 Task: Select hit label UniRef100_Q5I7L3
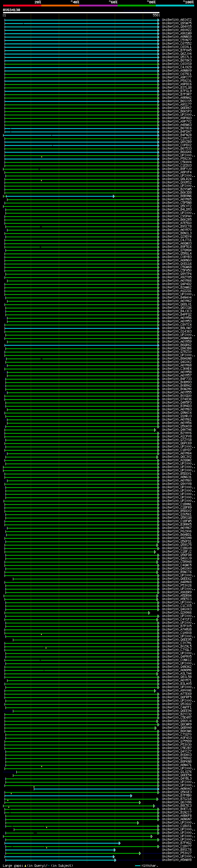coord(176,57)
